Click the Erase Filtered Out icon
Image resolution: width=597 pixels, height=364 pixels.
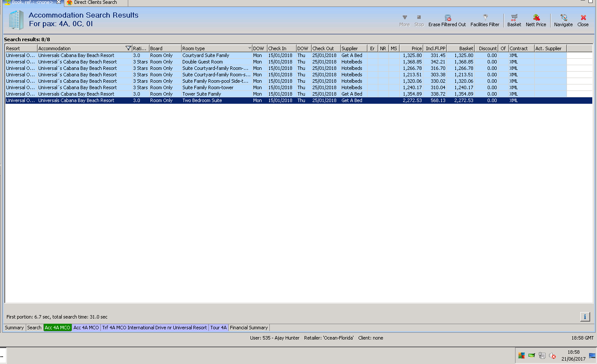click(447, 18)
